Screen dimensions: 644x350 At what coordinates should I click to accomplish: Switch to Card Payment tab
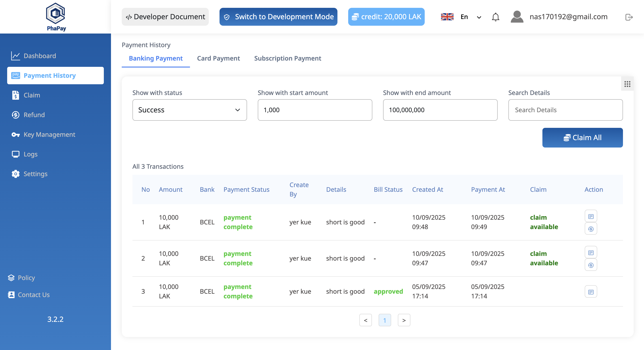[218, 58]
